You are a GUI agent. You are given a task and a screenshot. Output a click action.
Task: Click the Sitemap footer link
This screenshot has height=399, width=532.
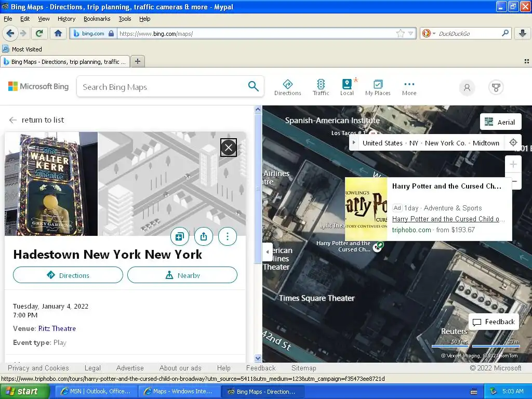[303, 368]
